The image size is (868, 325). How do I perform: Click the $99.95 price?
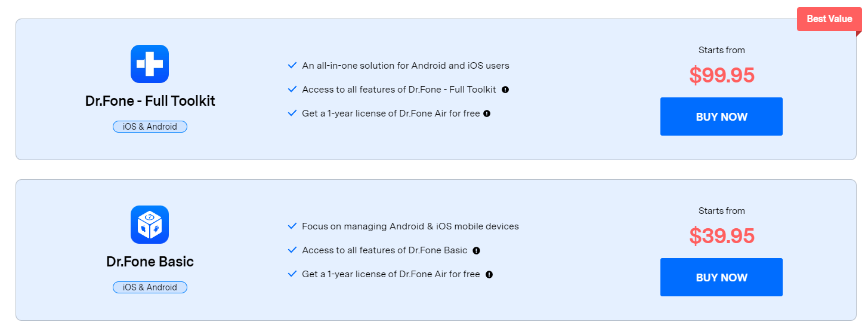(x=722, y=75)
